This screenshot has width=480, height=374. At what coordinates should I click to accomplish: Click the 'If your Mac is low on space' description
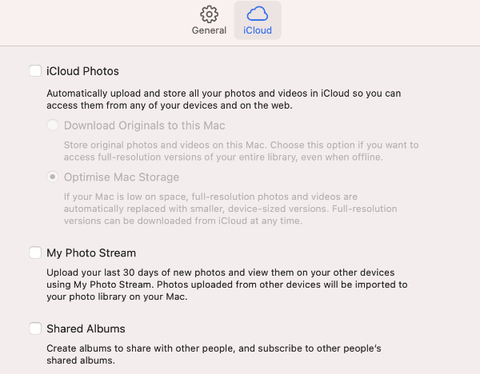tap(230, 209)
